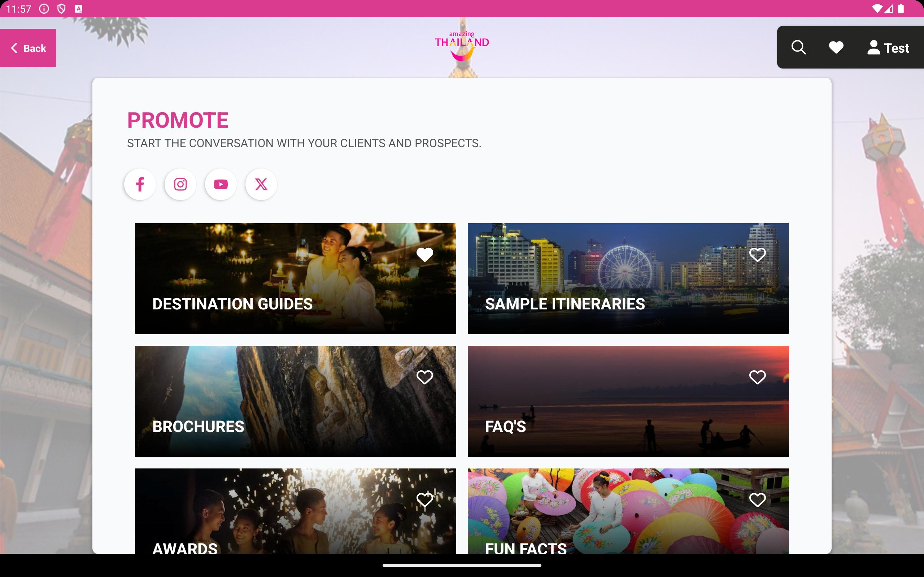Image resolution: width=924 pixels, height=577 pixels.
Task: Open the Destination Guides section
Action: tap(296, 278)
